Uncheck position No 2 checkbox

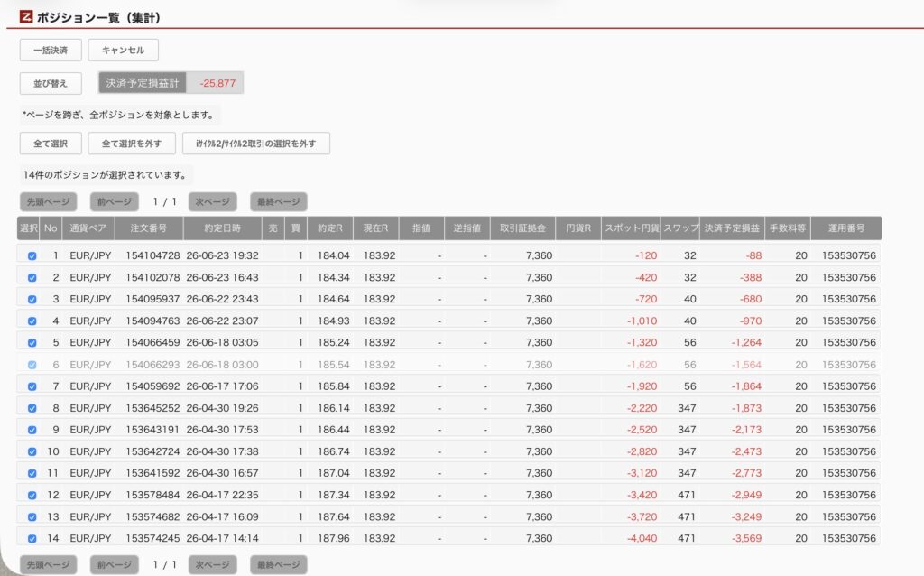pos(32,278)
